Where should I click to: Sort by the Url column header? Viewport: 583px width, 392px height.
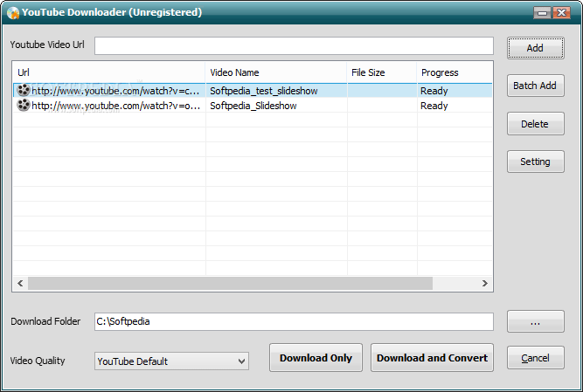(x=109, y=72)
